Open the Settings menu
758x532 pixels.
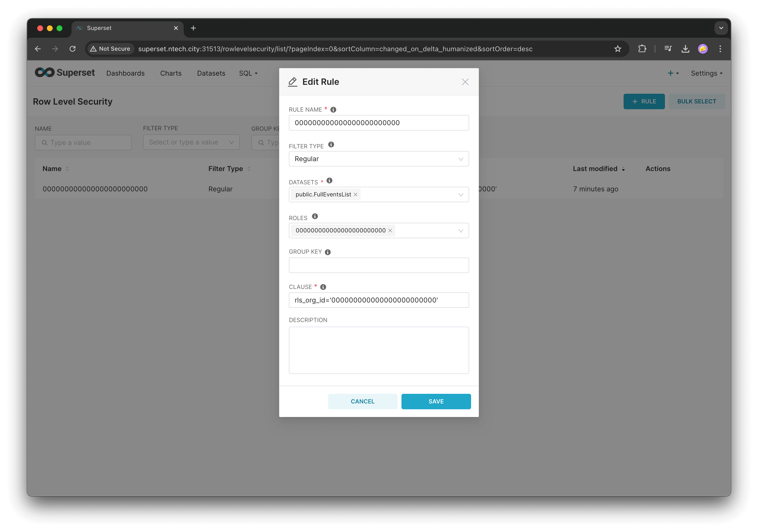(x=707, y=73)
